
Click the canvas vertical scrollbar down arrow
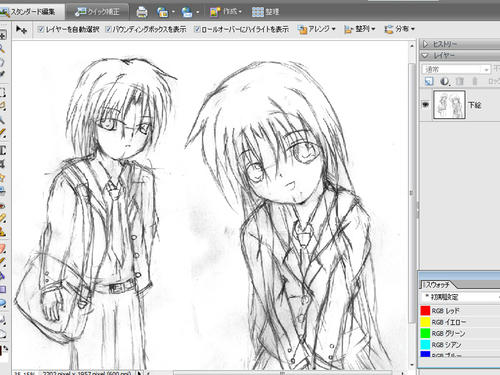412,365
